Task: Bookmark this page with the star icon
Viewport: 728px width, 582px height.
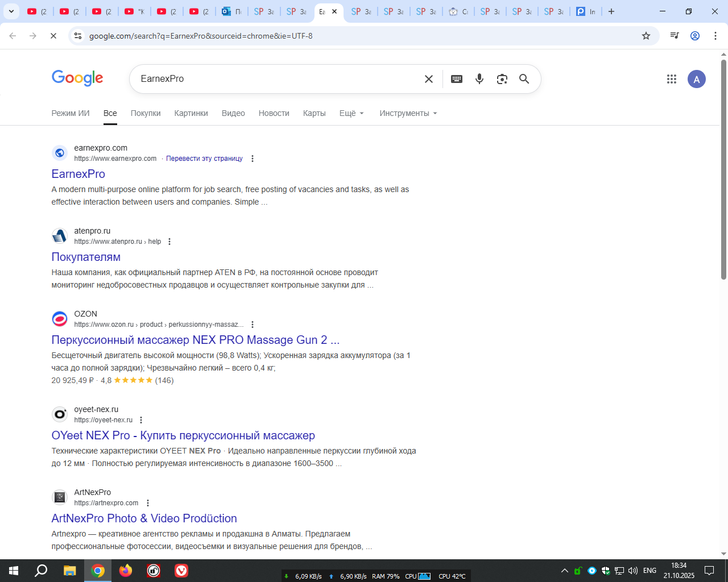Action: pyautogui.click(x=646, y=36)
